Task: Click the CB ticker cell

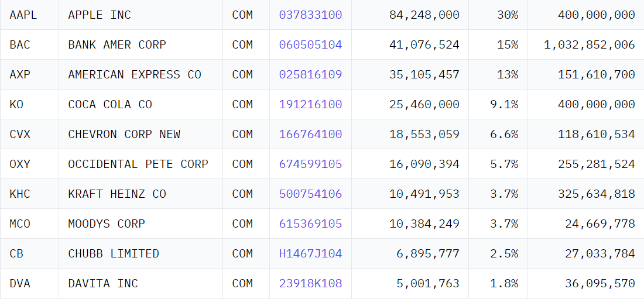Action: click(30, 253)
